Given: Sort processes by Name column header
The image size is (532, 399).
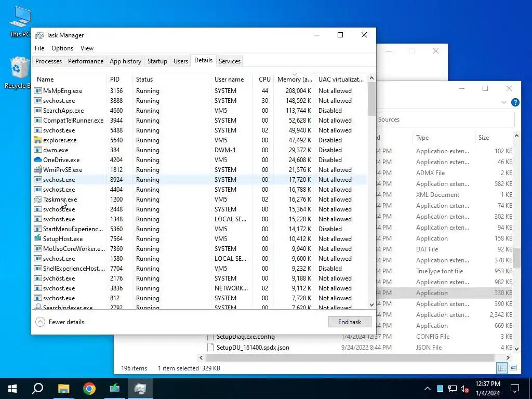Looking at the screenshot, I should [70, 79].
